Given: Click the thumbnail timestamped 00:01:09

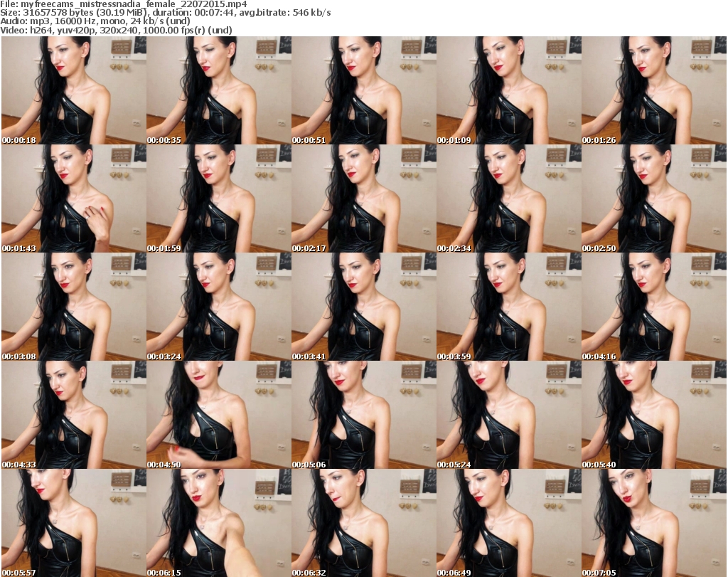Looking at the screenshot, I should point(508,90).
